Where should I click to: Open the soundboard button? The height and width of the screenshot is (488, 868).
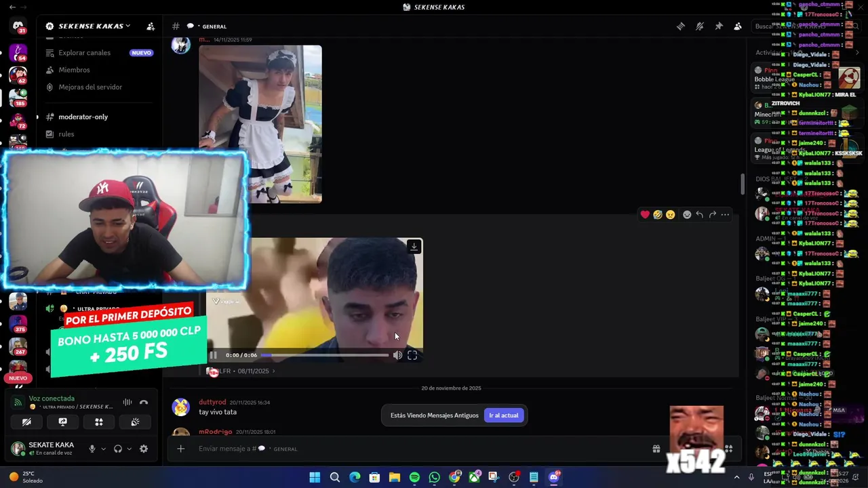coord(135,422)
